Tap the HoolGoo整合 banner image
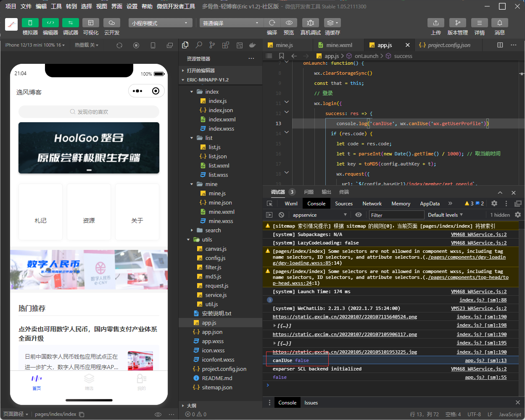 [x=89, y=148]
